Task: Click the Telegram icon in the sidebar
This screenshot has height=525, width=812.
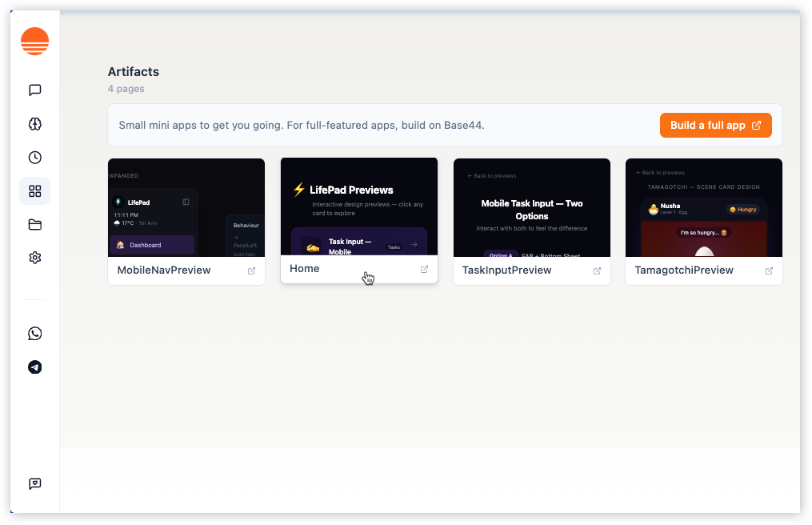Action: click(34, 367)
